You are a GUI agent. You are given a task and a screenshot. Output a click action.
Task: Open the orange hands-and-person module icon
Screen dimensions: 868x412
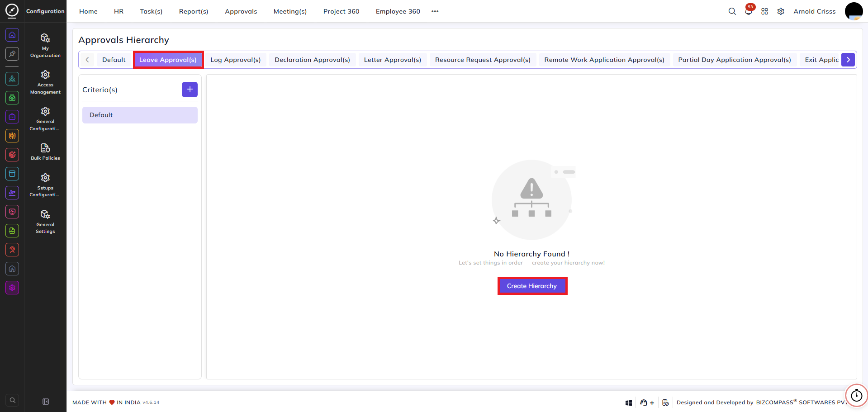pyautogui.click(x=12, y=136)
